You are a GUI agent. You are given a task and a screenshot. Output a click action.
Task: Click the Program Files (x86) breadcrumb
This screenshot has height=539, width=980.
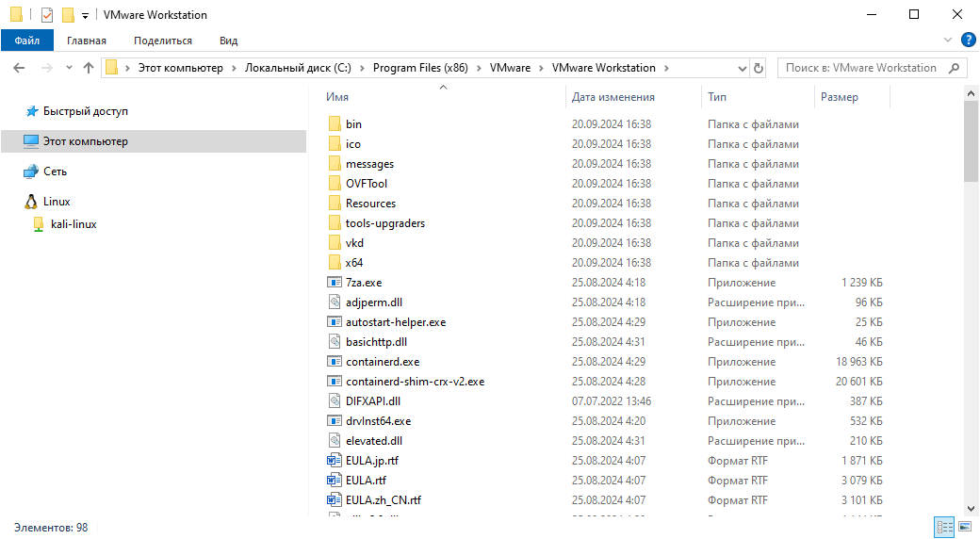click(420, 68)
